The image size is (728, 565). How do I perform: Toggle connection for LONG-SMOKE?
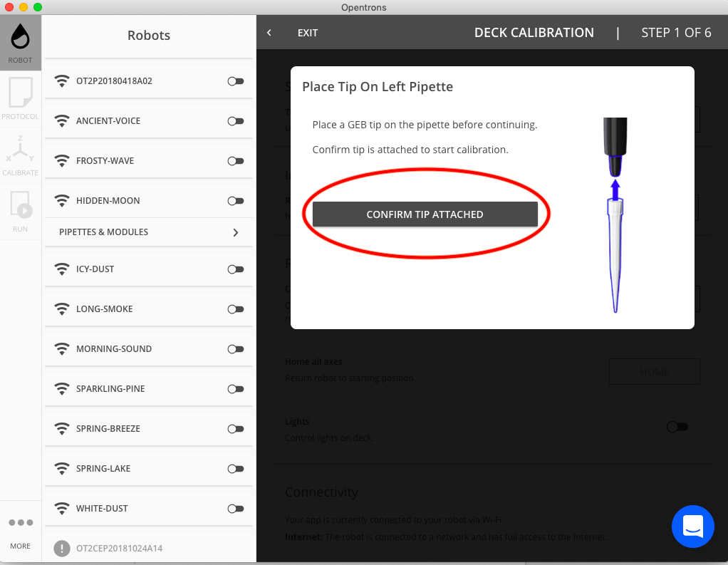coord(235,309)
